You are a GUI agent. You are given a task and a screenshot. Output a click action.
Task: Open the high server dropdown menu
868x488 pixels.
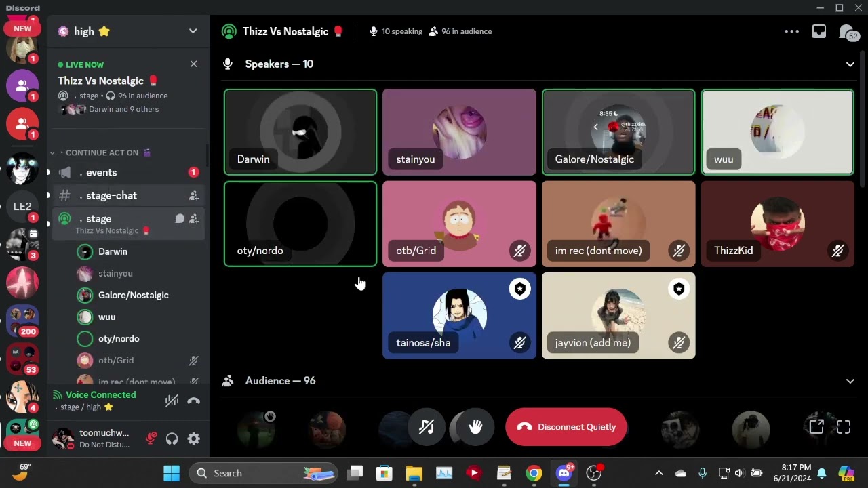point(193,31)
